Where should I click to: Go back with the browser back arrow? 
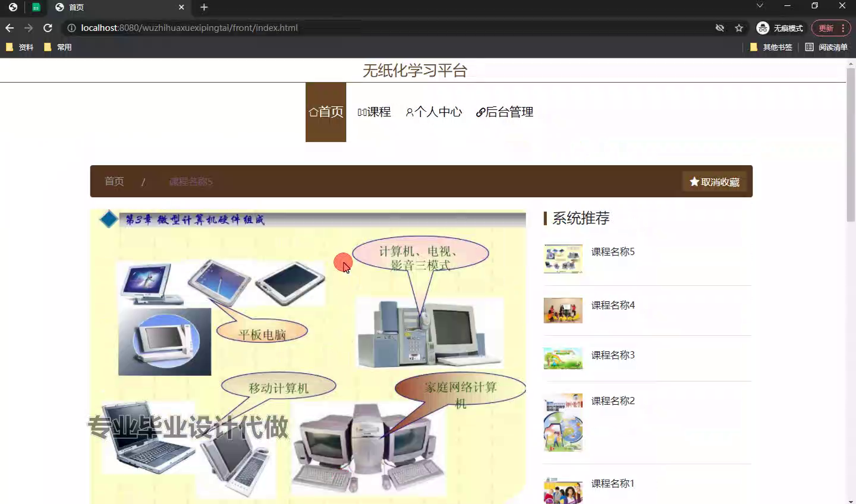point(10,28)
